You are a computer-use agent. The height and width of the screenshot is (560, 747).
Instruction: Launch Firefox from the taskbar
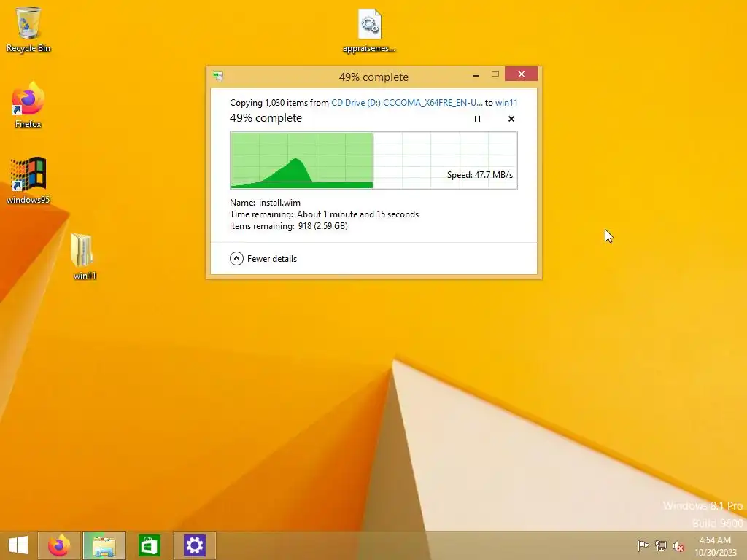pyautogui.click(x=59, y=545)
